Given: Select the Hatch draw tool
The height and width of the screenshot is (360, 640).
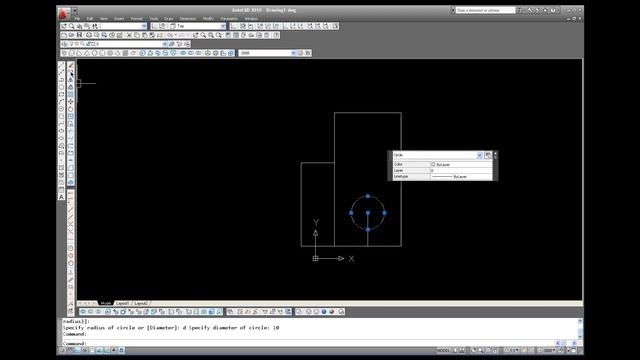Looking at the screenshot, I should point(61,167).
